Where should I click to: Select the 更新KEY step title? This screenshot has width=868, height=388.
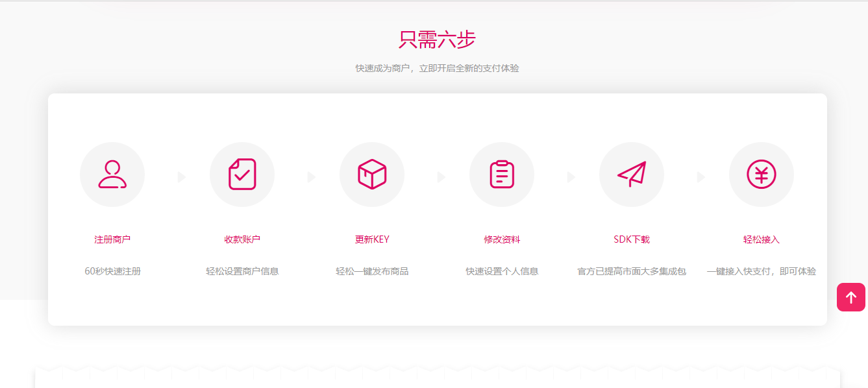coord(372,239)
